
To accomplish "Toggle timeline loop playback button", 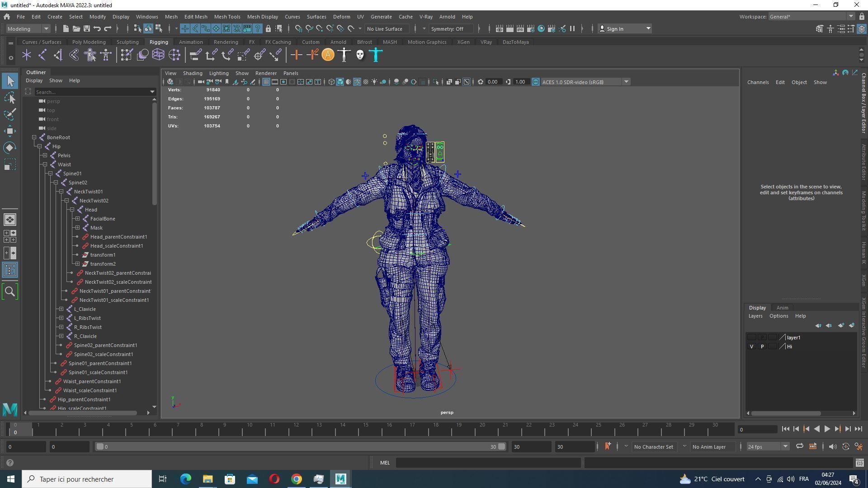I will pos(799,446).
